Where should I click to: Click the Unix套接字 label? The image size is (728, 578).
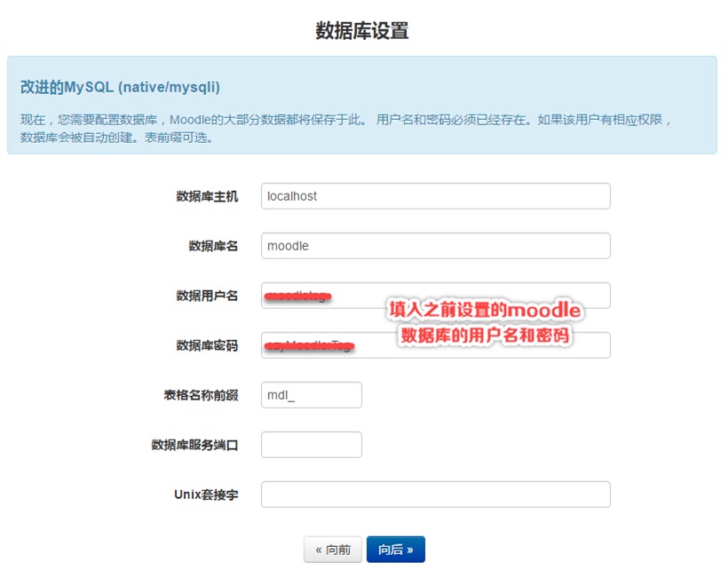206,495
